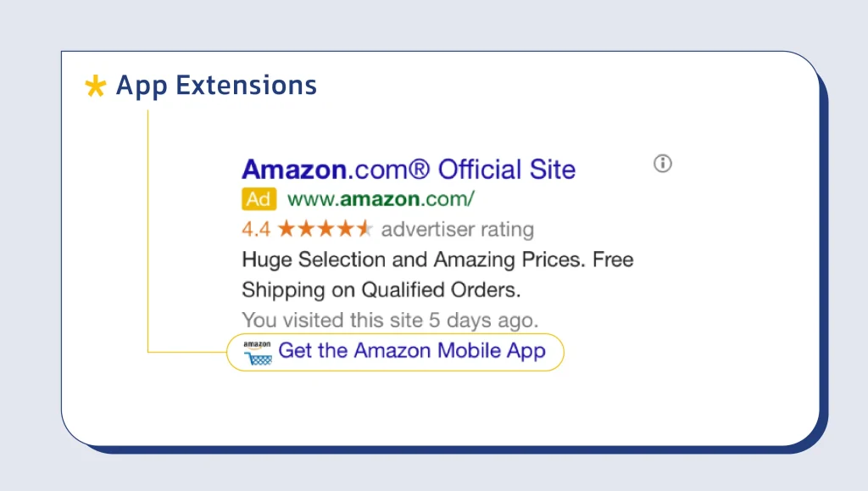This screenshot has width=868, height=491.
Task: Click the 4.4 rating number
Action: point(256,229)
